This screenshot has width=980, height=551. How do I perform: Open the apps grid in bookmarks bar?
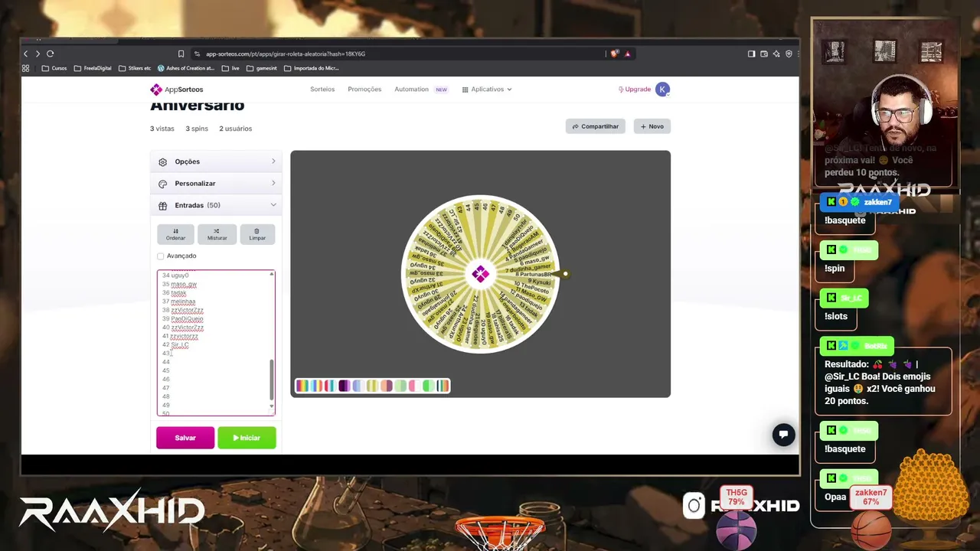tap(25, 68)
